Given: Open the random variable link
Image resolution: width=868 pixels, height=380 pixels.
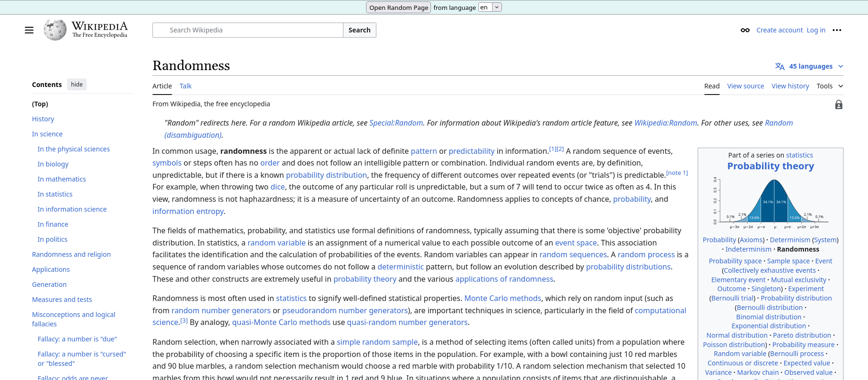Looking at the screenshot, I should point(277,243).
